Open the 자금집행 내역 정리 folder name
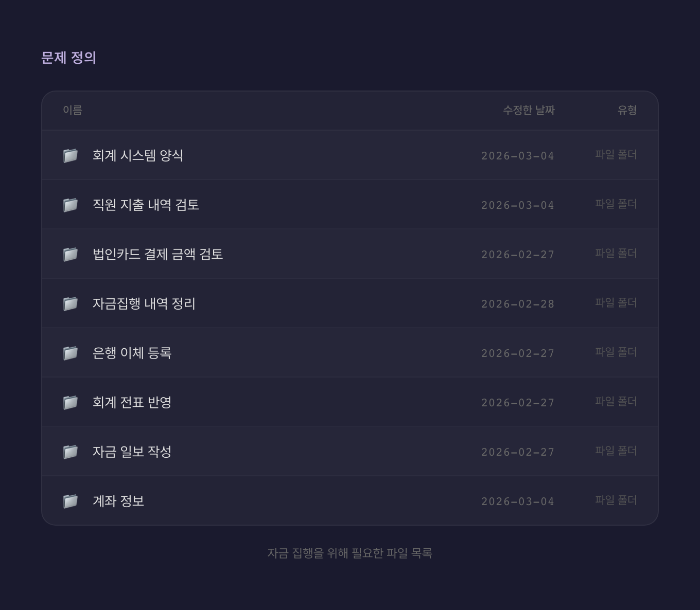Image resolution: width=700 pixels, height=610 pixels. click(x=144, y=303)
